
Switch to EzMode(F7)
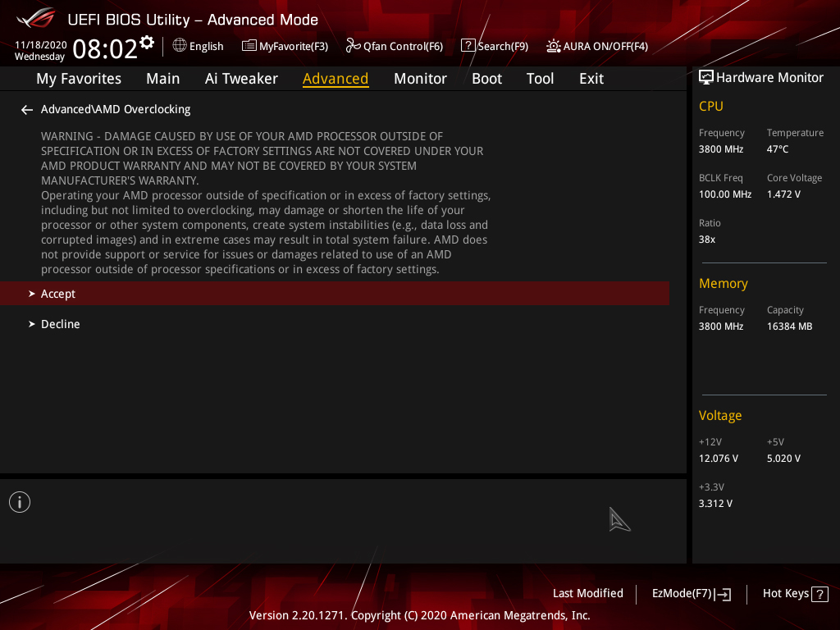point(682,594)
